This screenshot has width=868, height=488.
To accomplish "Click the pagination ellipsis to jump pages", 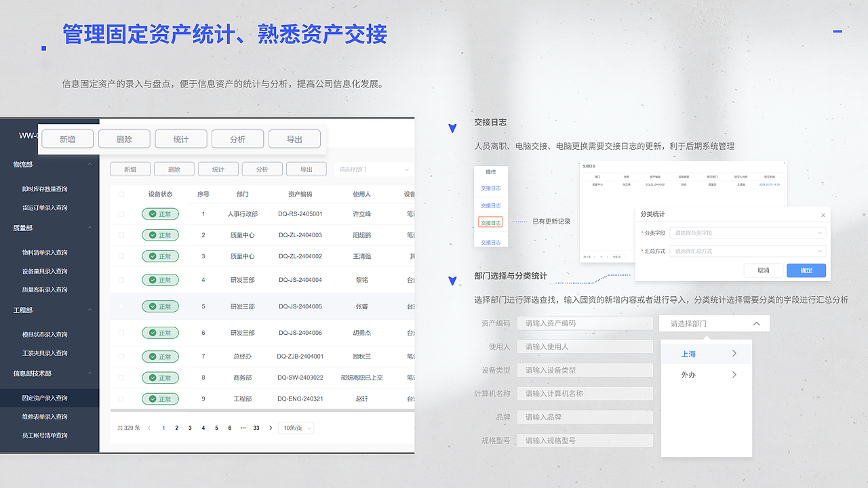I will [243, 428].
